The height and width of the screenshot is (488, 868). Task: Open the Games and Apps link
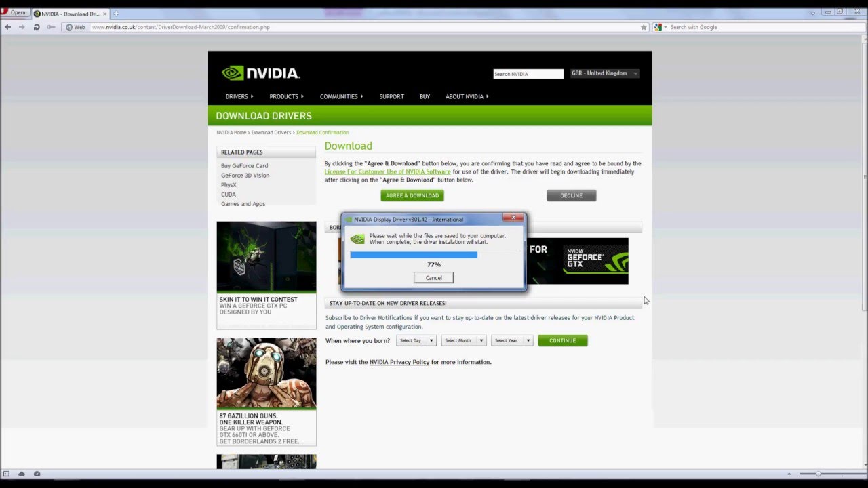pyautogui.click(x=243, y=203)
